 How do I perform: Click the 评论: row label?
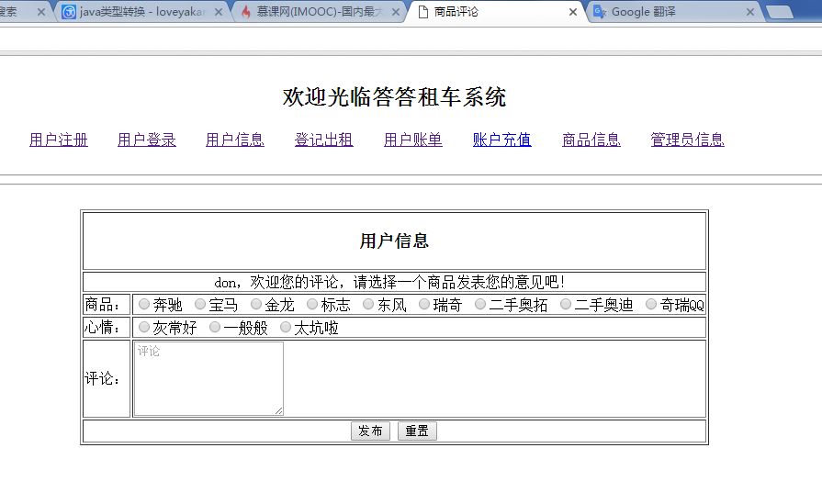102,378
